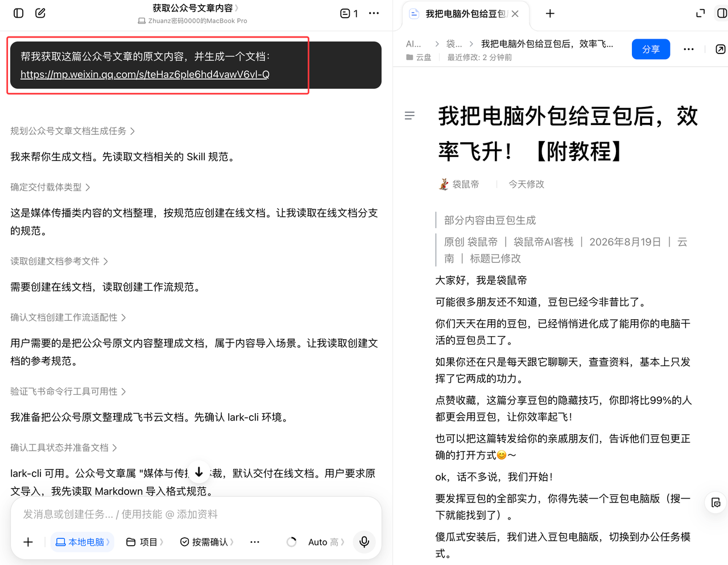Start voice input with the microphone icon
The height and width of the screenshot is (565, 728).
tap(365, 542)
